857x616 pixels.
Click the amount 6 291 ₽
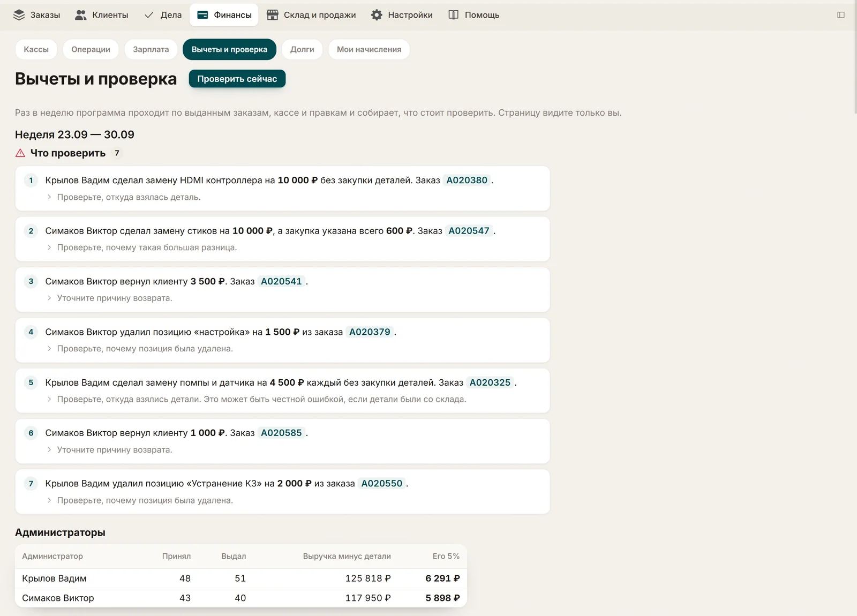(x=442, y=579)
